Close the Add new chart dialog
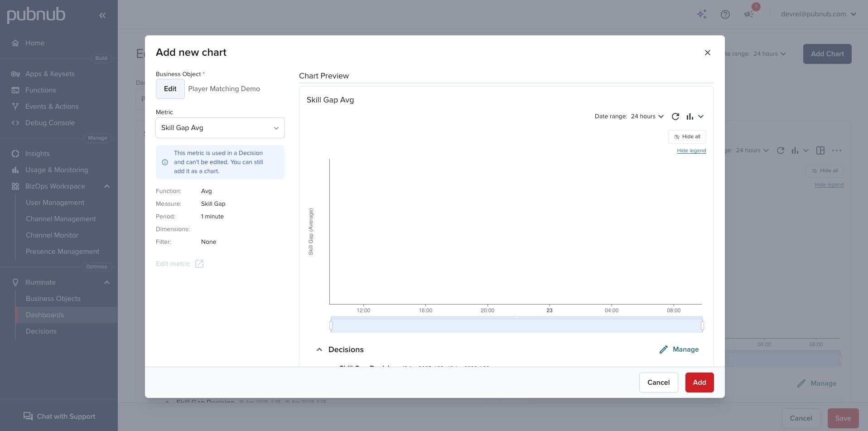The width and height of the screenshot is (868, 431). tap(707, 53)
